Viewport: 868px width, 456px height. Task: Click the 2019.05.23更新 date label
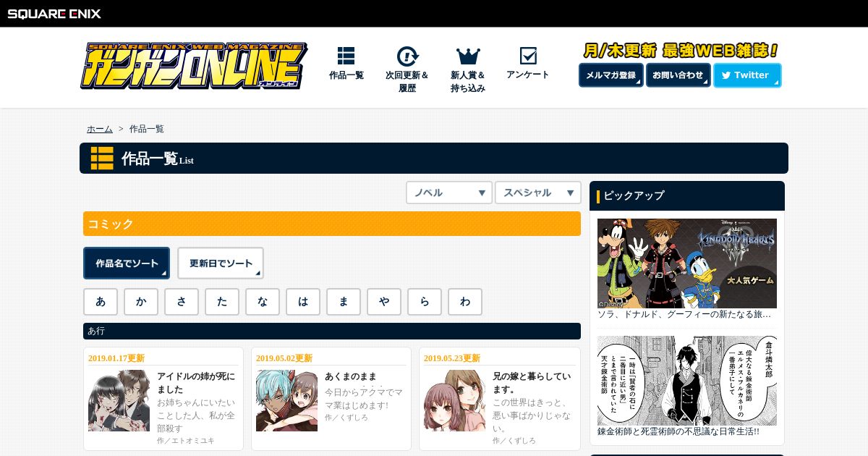coord(452,358)
